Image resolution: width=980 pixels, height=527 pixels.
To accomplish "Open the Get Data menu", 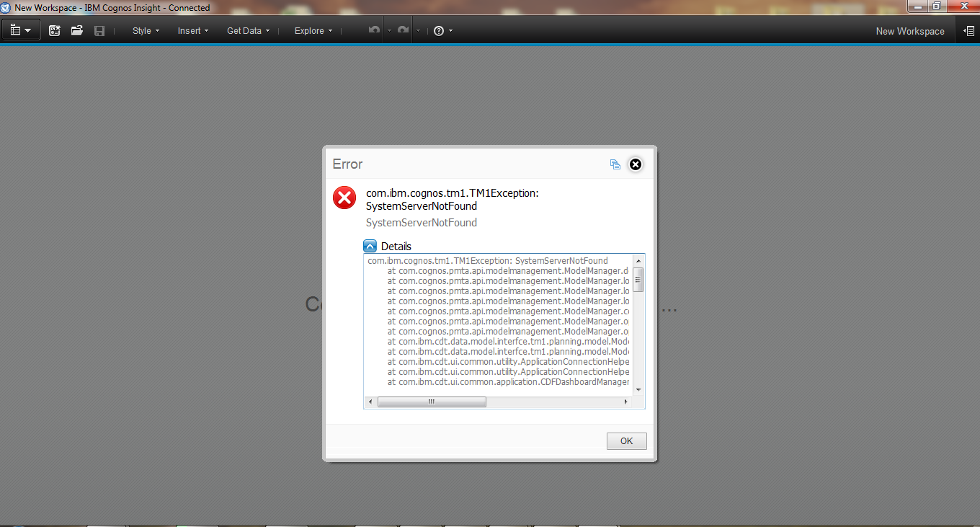I will pyautogui.click(x=248, y=31).
